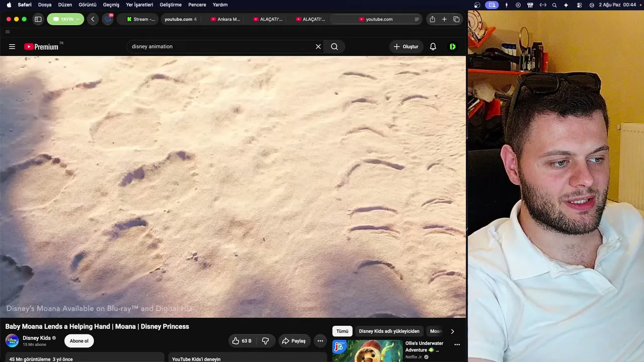The width and height of the screenshot is (644, 362).
Task: Open a new Safari tab
Action: 444,19
